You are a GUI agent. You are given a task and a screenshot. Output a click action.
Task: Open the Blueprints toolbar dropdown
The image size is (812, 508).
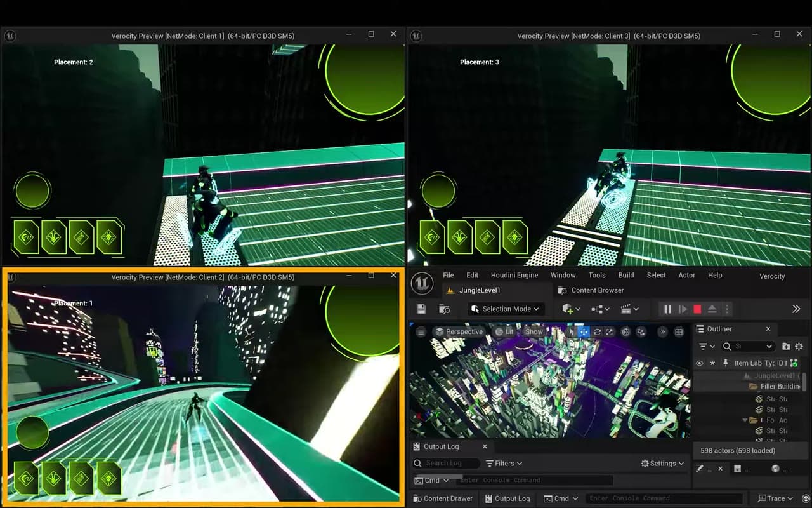599,309
